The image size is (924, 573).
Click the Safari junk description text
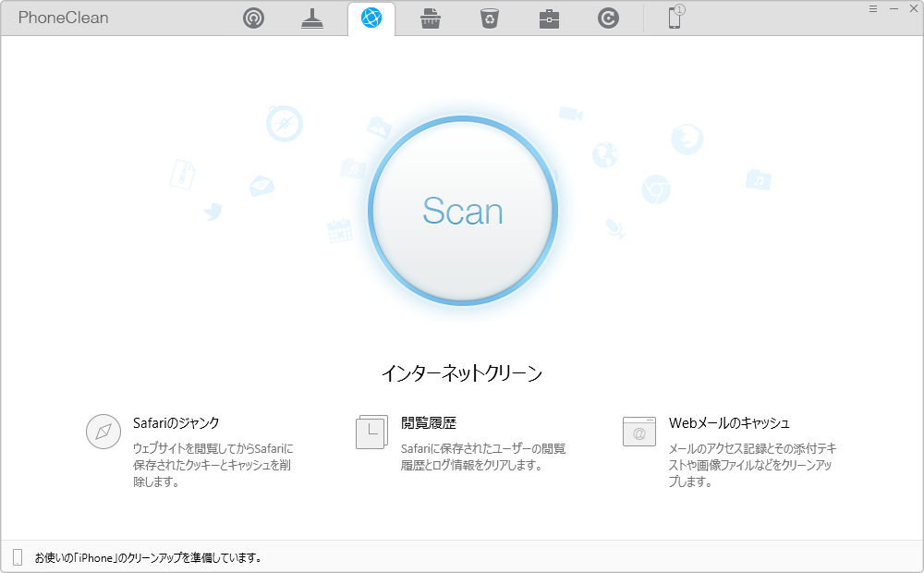(x=213, y=465)
